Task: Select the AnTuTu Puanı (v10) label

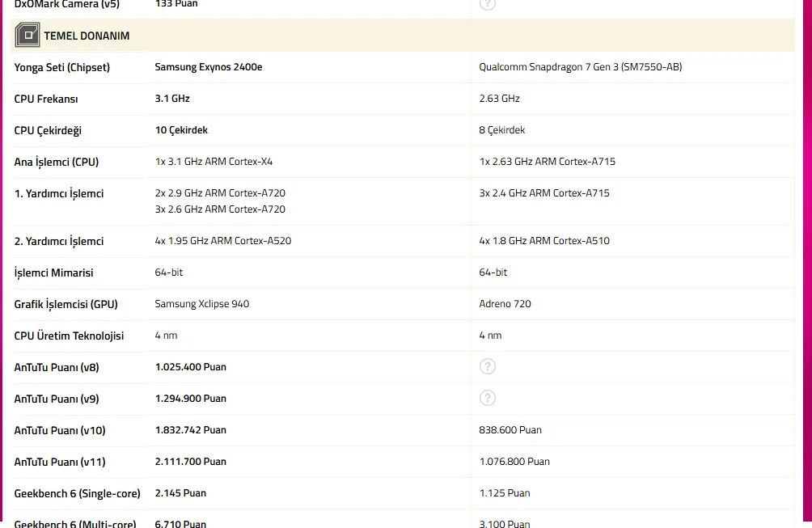Action: coord(60,430)
